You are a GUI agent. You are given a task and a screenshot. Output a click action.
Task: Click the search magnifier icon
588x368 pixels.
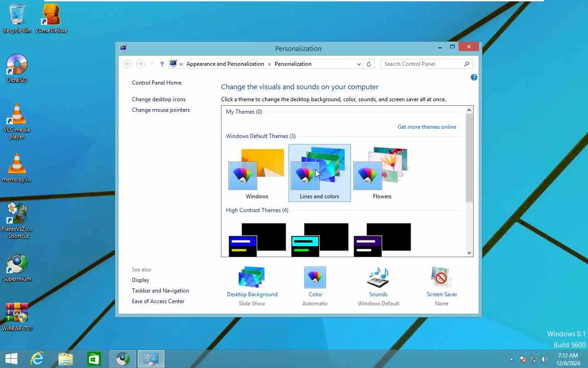tap(466, 64)
